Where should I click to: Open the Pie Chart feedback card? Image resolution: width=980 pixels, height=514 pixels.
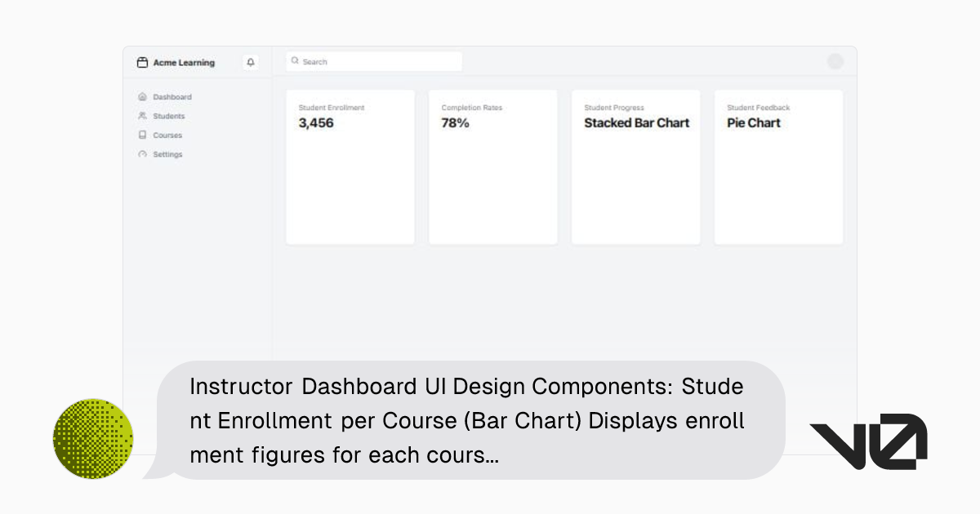coord(778,166)
